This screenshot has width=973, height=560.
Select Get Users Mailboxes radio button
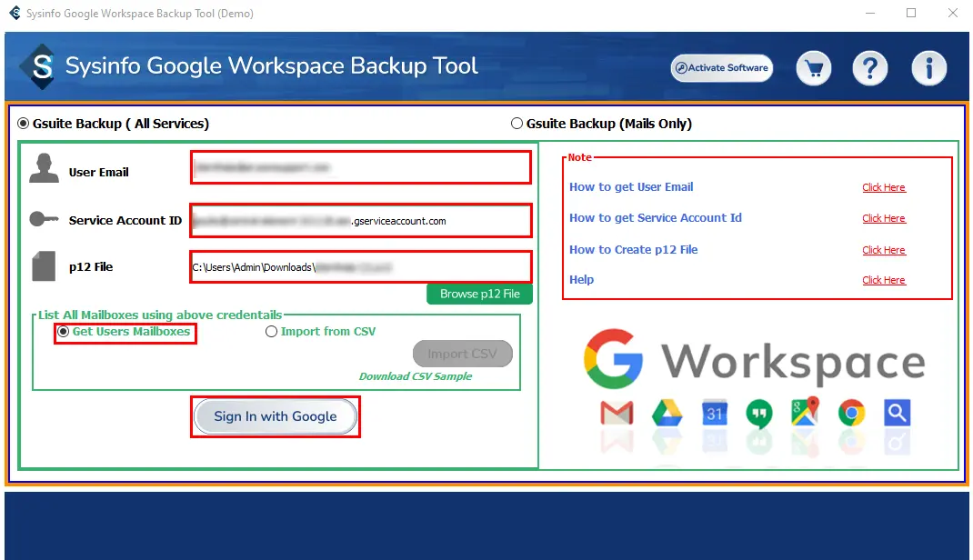click(x=64, y=332)
